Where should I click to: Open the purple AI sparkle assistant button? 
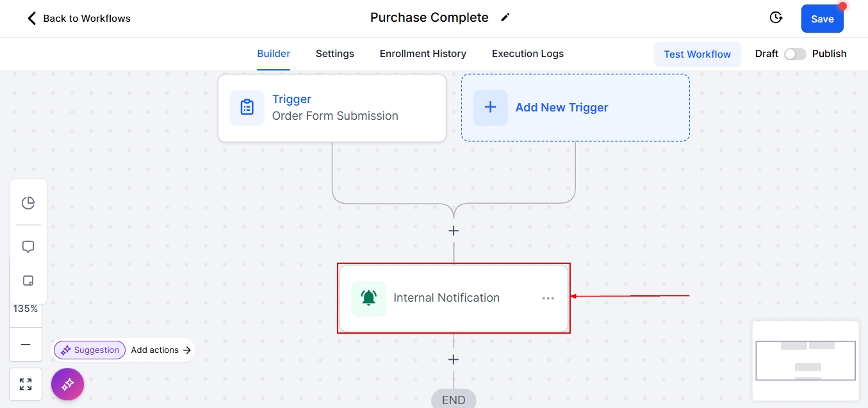click(x=68, y=384)
